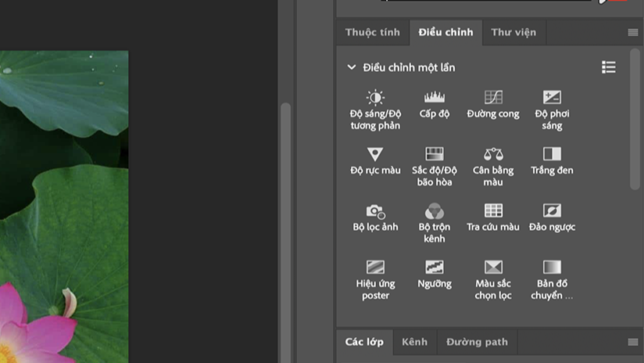644x363 pixels.
Task: Add a Hiệu ứng poster adjustment
Action: (x=375, y=268)
